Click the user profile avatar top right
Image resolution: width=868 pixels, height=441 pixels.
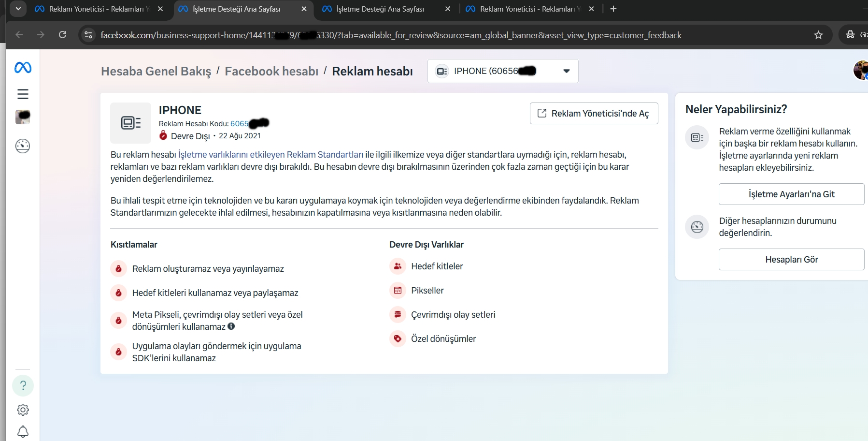tap(861, 70)
